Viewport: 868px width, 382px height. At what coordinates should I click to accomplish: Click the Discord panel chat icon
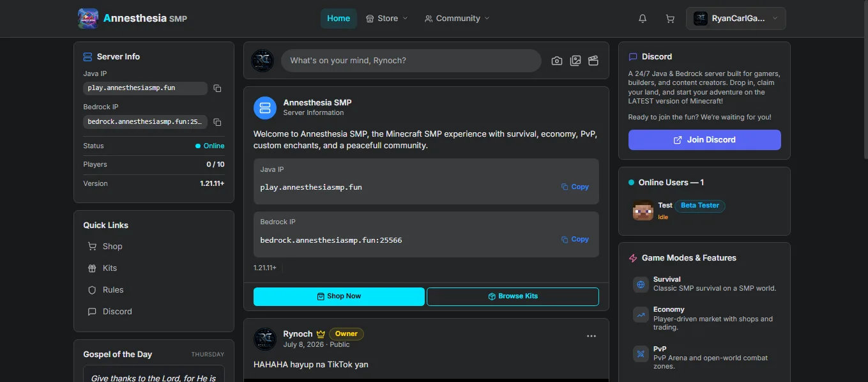[633, 57]
